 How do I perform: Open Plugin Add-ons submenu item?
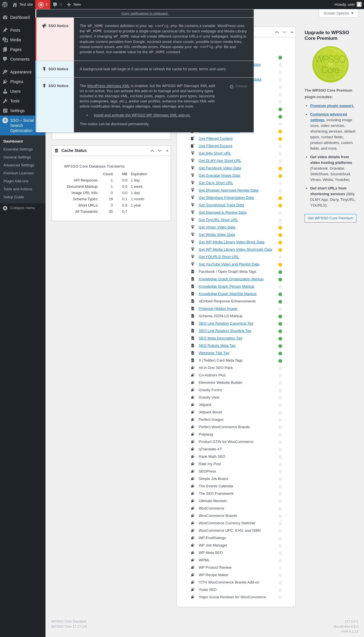(16, 181)
